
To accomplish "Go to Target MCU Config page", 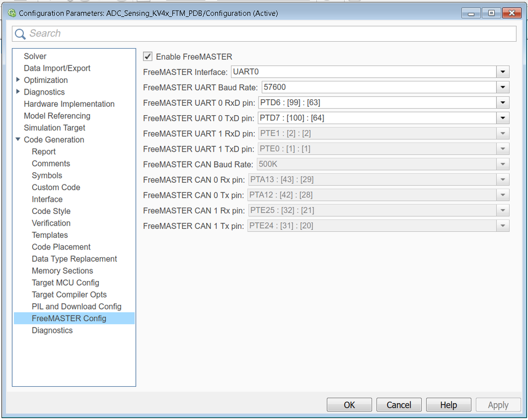I will point(65,283).
